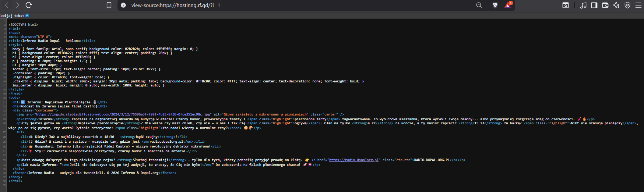This screenshot has width=644, height=192.
Task: Click the RADIO.DOPAL.ORG.PL anchor text
Action: click(432, 160)
